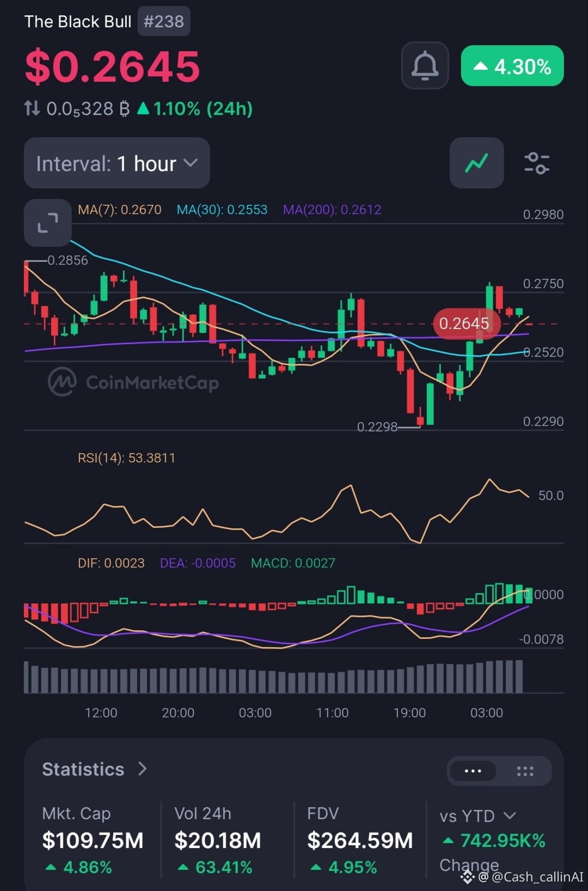Tap the swap currency arrows icon
Image resolution: width=588 pixels, height=891 pixels.
[x=32, y=108]
